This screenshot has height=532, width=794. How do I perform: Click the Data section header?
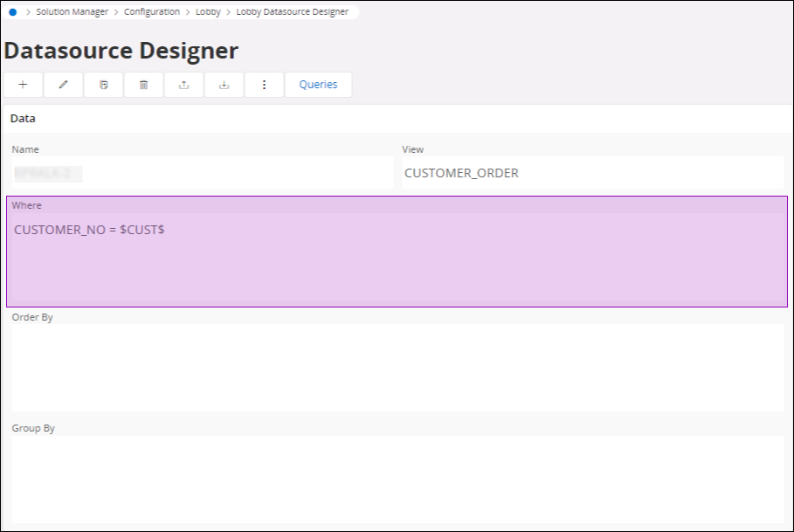23,118
